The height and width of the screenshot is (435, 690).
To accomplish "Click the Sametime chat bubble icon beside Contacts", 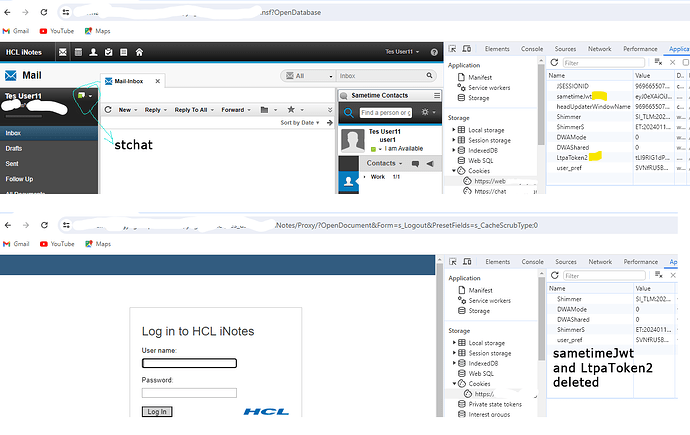I will [x=415, y=164].
